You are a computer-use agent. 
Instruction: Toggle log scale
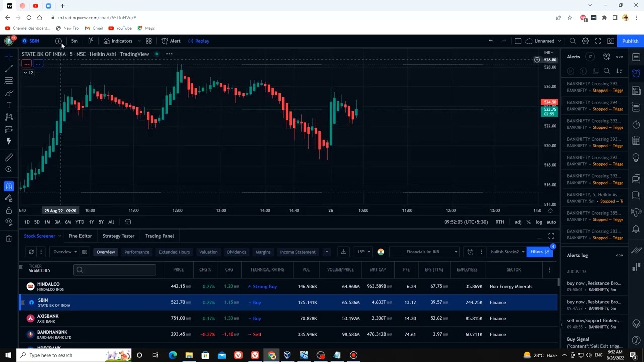pyautogui.click(x=539, y=222)
